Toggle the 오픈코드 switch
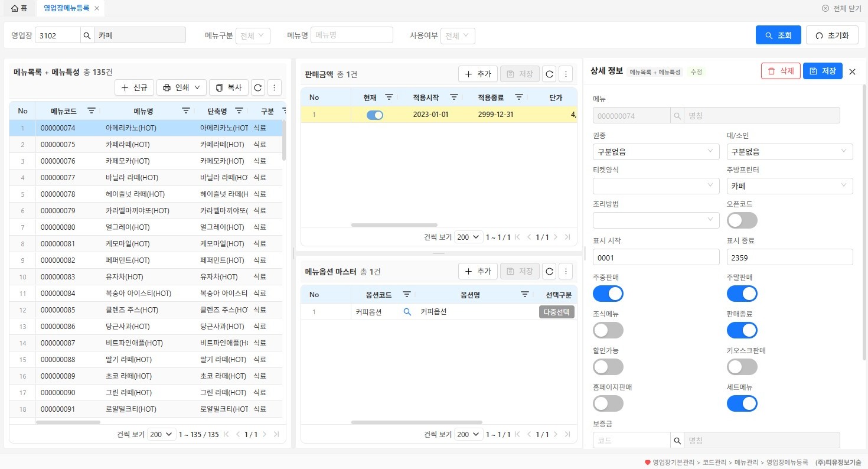The image size is (868, 469). tap(742, 220)
